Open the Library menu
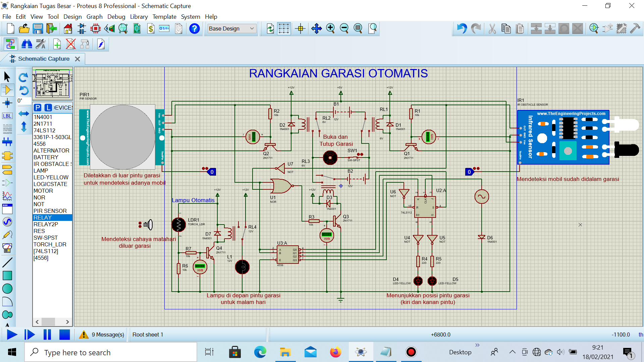 click(x=139, y=17)
